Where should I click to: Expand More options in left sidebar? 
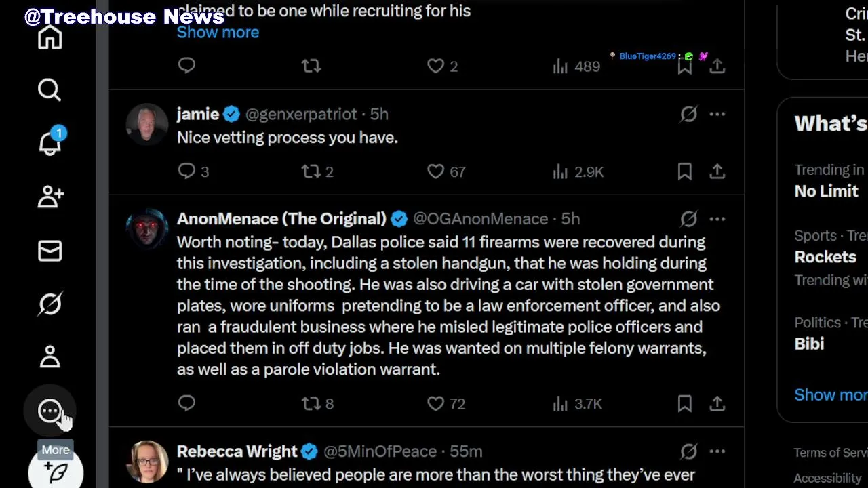click(x=50, y=411)
